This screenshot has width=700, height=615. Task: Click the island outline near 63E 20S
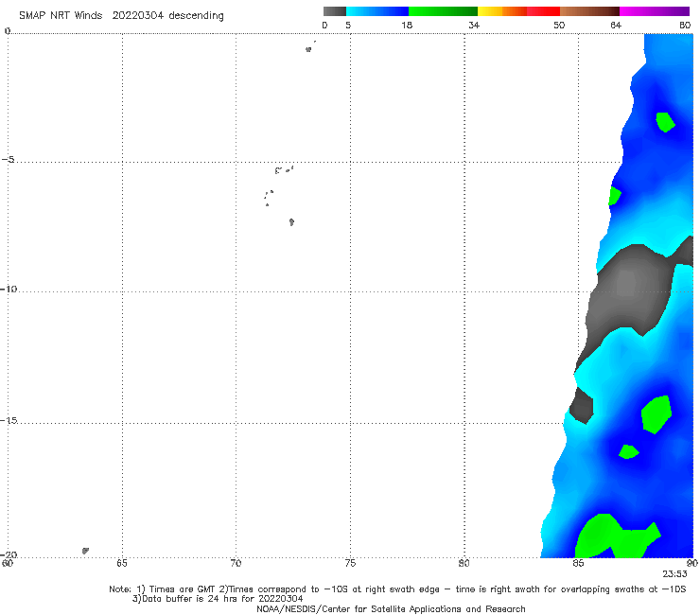tap(85, 551)
